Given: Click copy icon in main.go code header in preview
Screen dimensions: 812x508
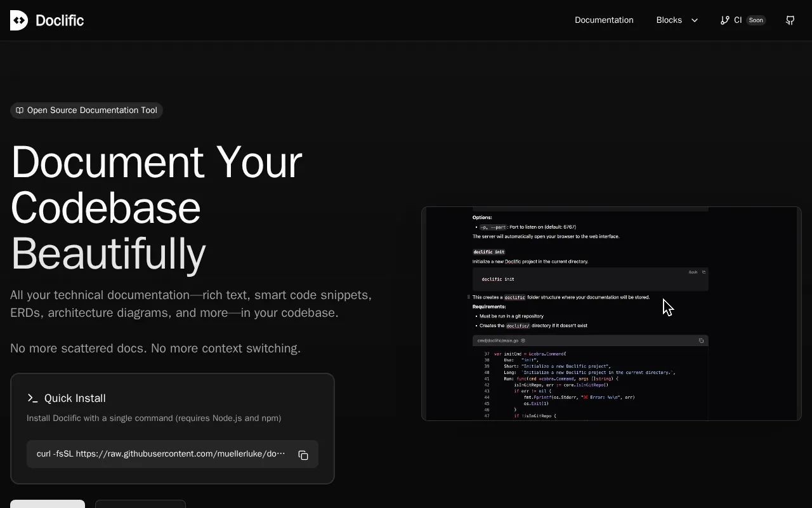Looking at the screenshot, I should pos(701,341).
